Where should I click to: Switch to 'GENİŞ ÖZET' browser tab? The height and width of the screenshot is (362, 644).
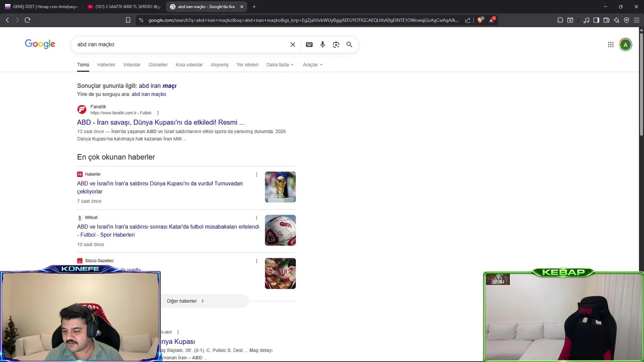tap(41, 7)
